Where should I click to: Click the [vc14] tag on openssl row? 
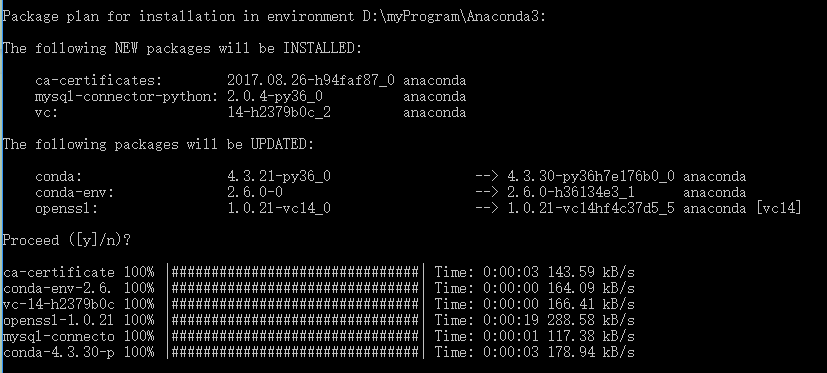779,208
